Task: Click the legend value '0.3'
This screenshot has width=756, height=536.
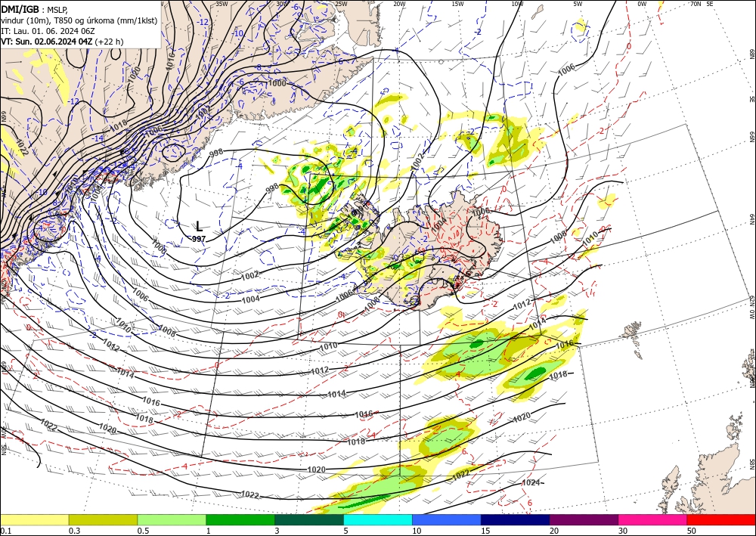Action: coord(75,531)
